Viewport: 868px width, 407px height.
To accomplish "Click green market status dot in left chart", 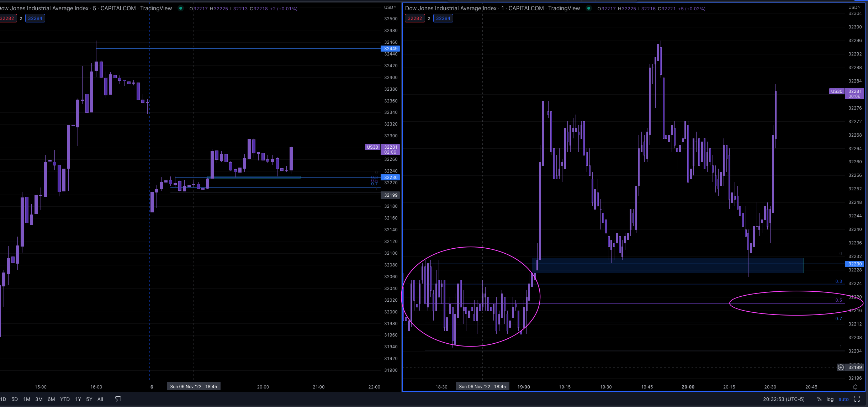I will pos(181,8).
